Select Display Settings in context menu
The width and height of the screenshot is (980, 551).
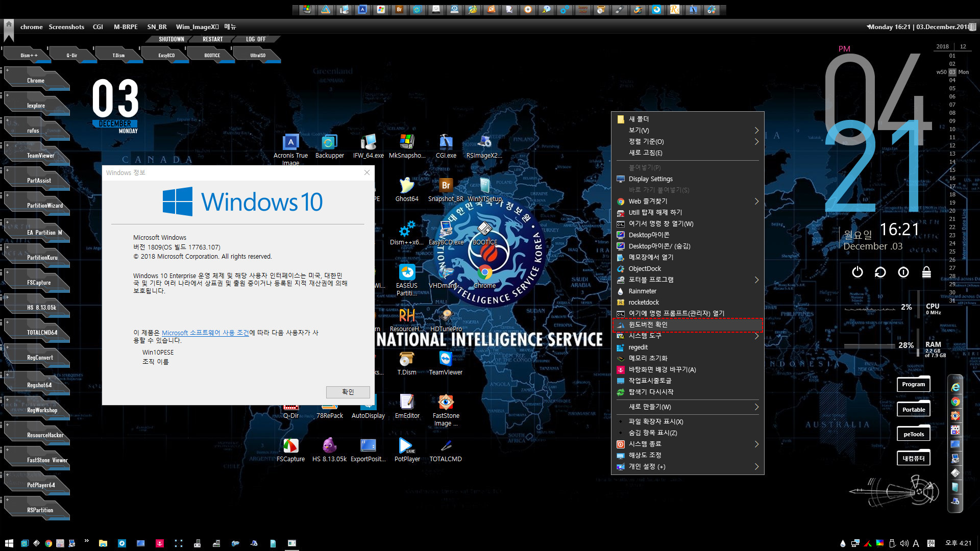coord(688,179)
